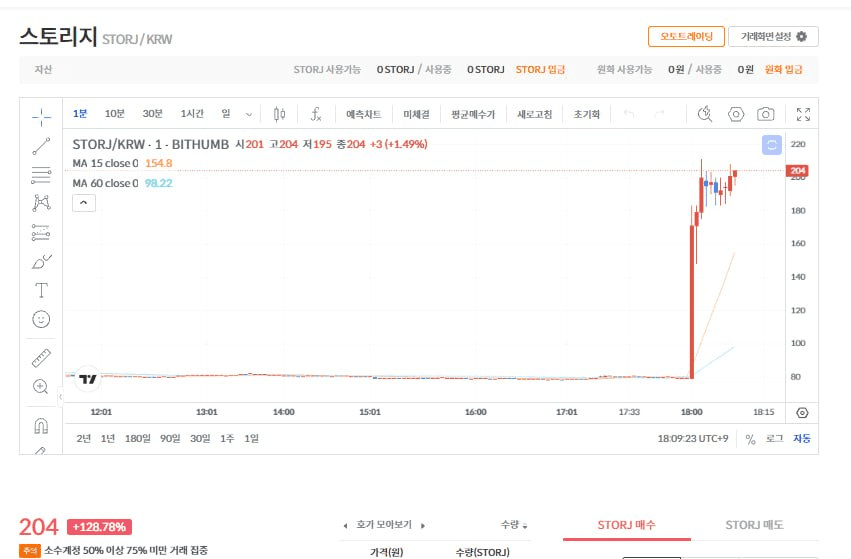Select the text annotation tool
The image size is (851, 559).
pyautogui.click(x=41, y=290)
